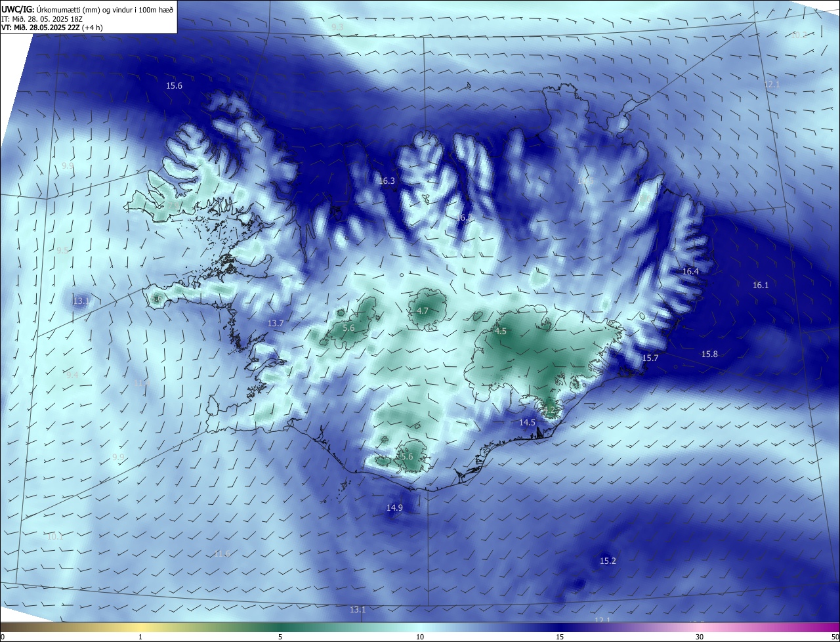
Task: Click the 13.7 value on the map
Action: point(276,323)
